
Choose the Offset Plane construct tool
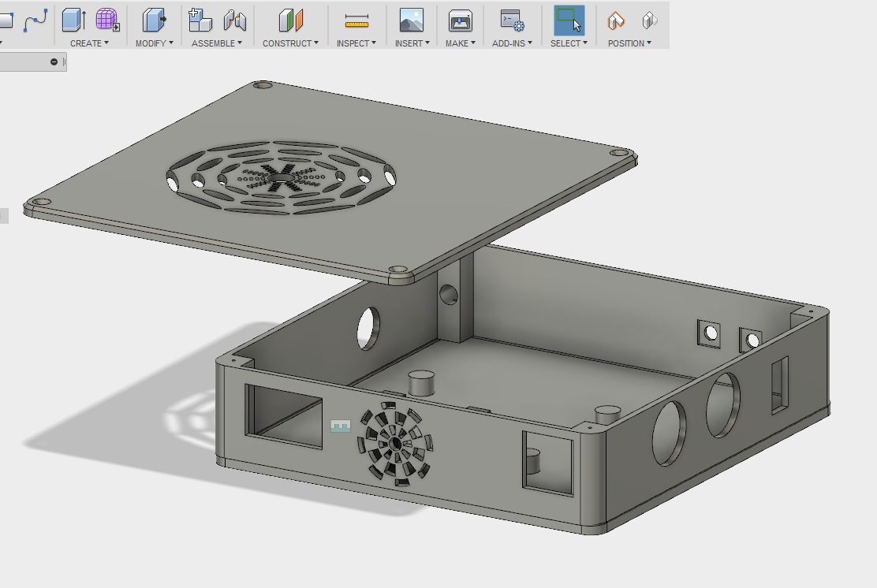(x=291, y=20)
